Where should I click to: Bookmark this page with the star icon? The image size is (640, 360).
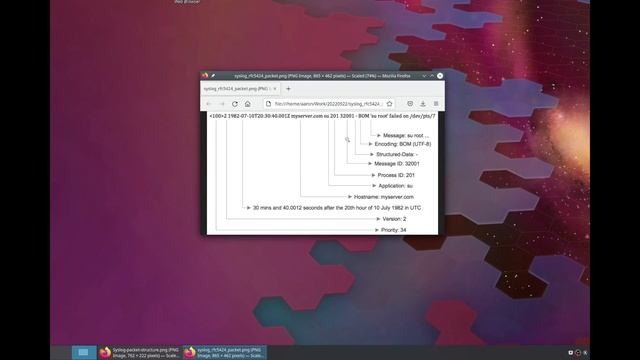(x=389, y=104)
